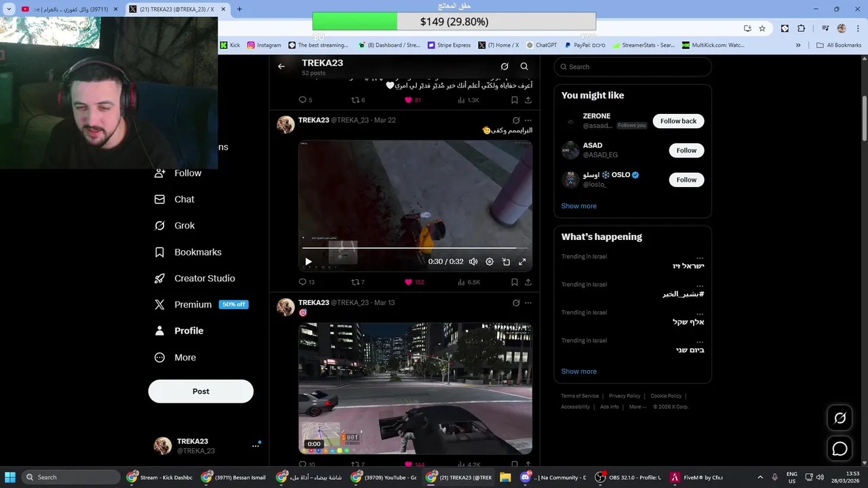The width and height of the screenshot is (868, 488).
Task: Open more options on the Mar 13 post
Action: [528, 303]
